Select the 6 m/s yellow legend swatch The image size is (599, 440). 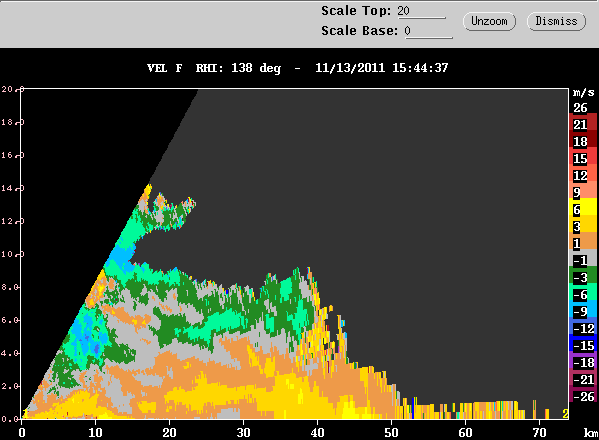click(x=583, y=207)
